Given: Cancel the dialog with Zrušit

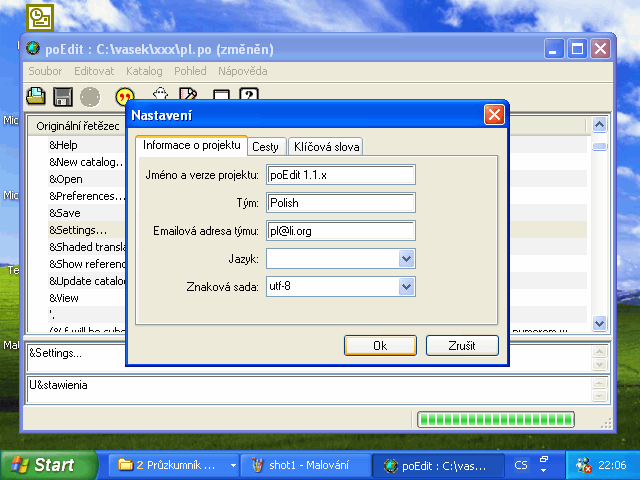Looking at the screenshot, I should [x=461, y=345].
